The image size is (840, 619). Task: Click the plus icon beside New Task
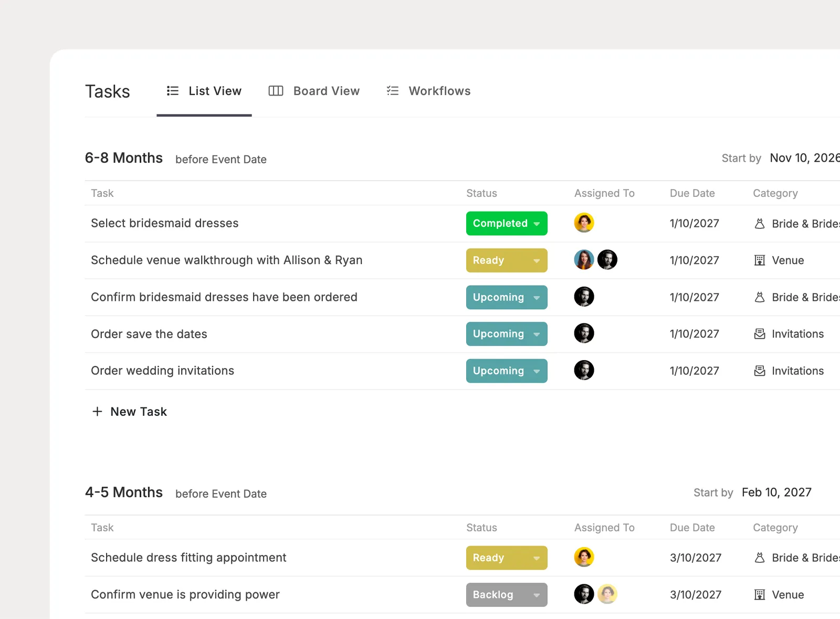(97, 412)
